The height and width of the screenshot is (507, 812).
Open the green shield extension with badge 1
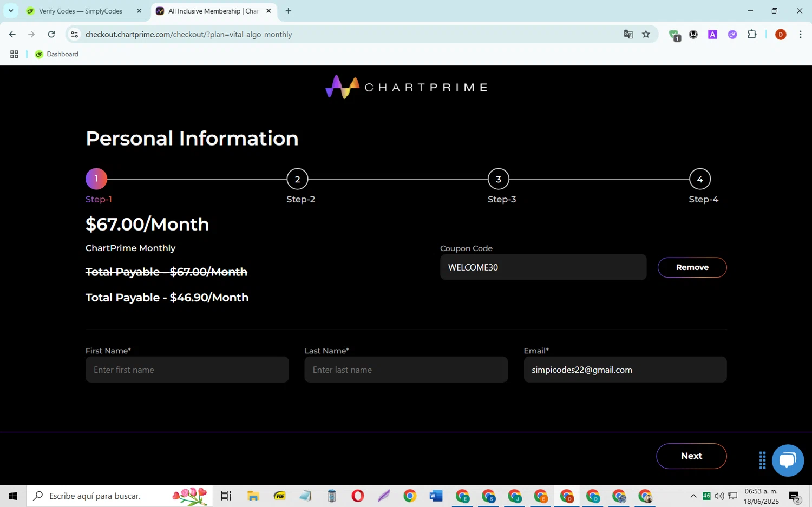(675, 35)
